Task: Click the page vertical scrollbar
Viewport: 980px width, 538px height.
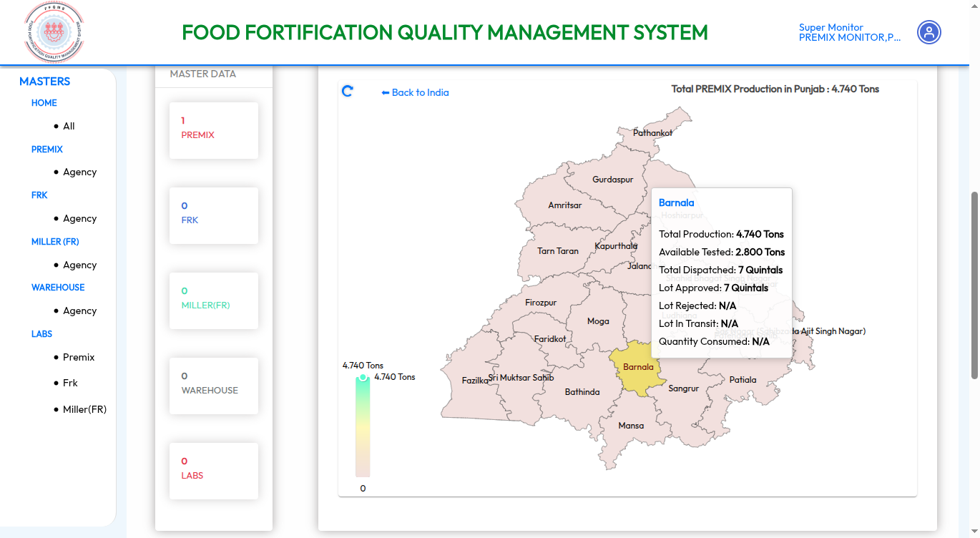Action: 974,286
